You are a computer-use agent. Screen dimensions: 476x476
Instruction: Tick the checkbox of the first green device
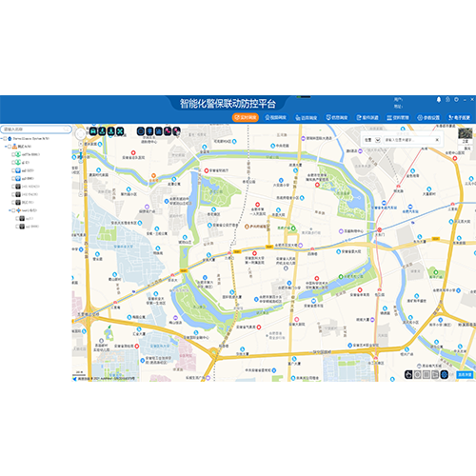[13, 154]
